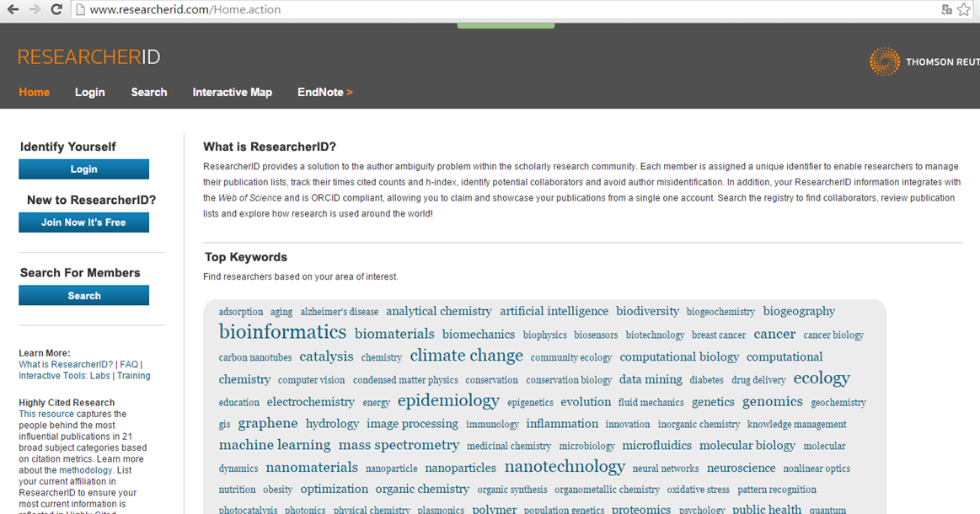Select the ecology keyword
The height and width of the screenshot is (514, 980).
822,377
